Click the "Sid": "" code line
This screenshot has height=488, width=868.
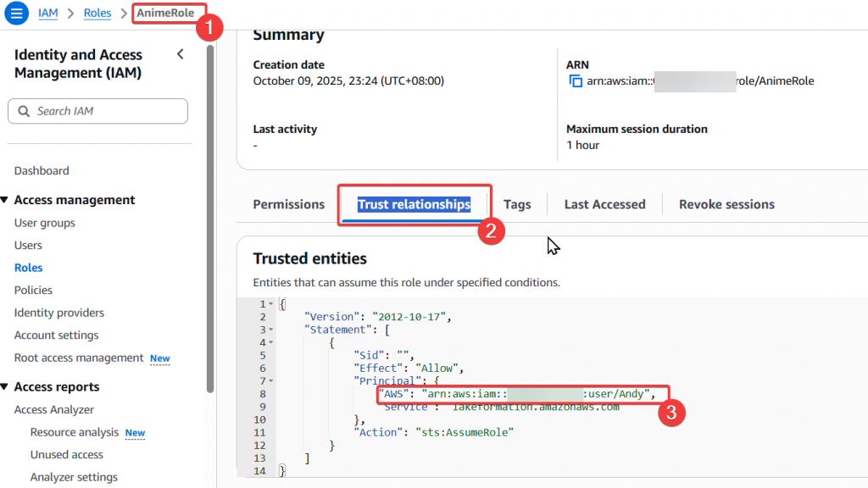(x=384, y=355)
